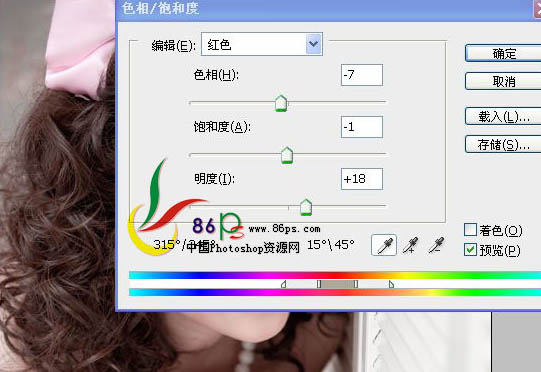Click the 编辑 dropdown arrow button

(314, 44)
